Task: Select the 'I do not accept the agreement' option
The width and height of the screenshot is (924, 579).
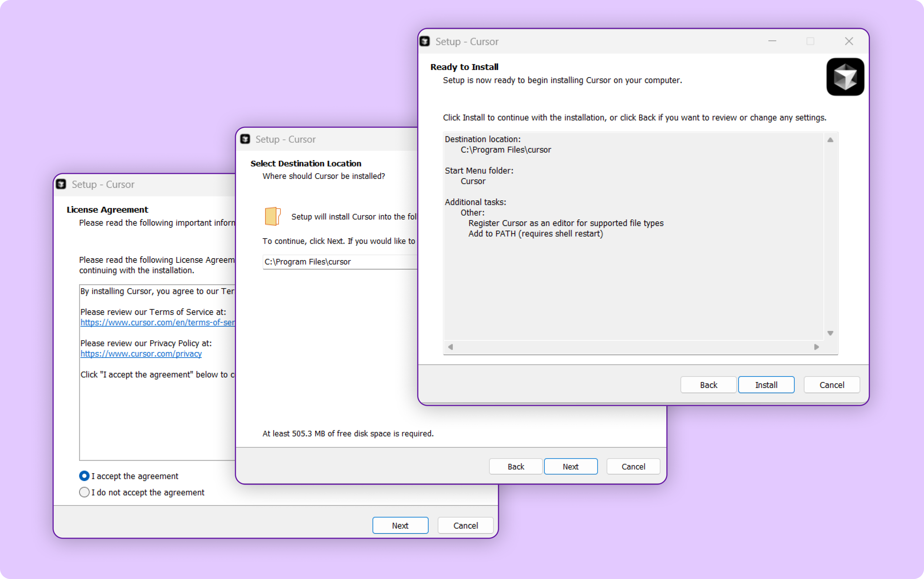Action: 84,492
